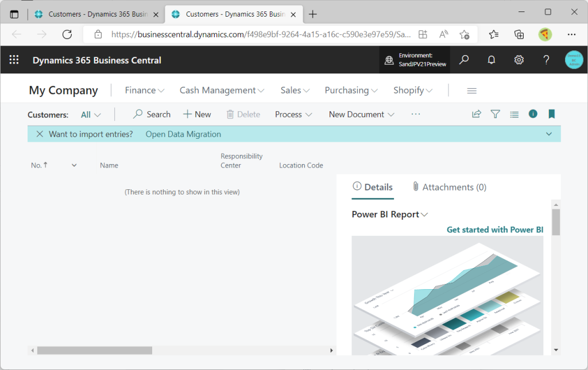588x370 pixels.
Task: Click the Open Data Migration link
Action: [x=183, y=134]
